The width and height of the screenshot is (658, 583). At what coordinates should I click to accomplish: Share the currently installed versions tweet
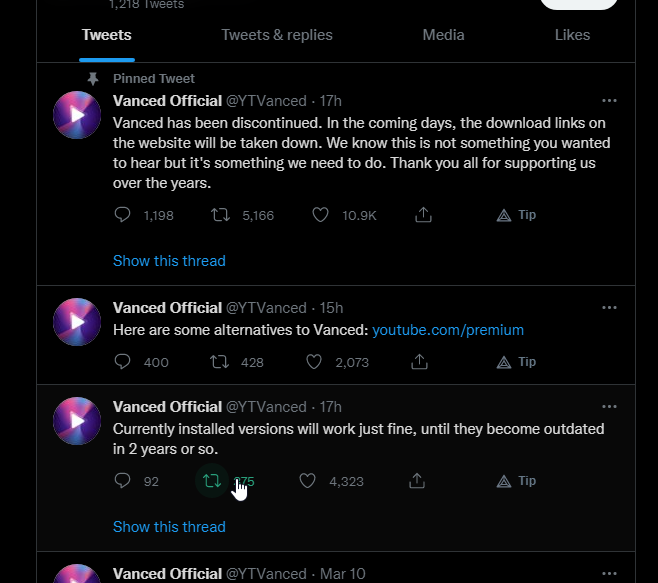[416, 481]
